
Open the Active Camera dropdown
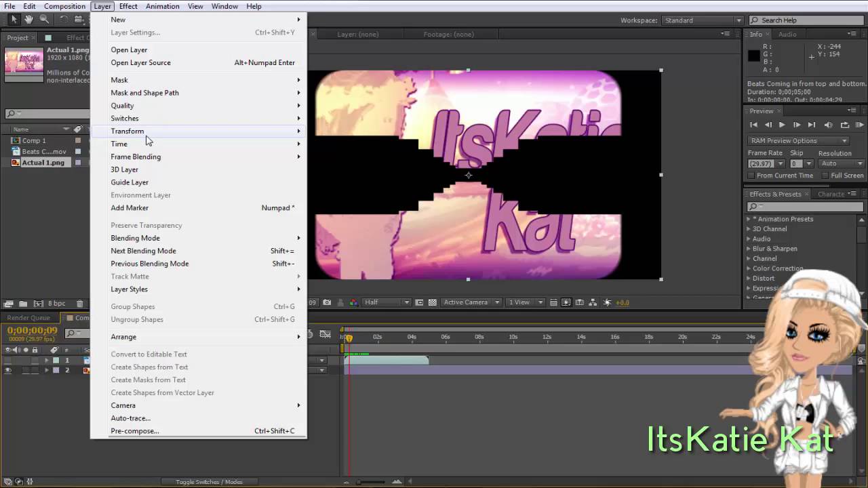click(471, 302)
